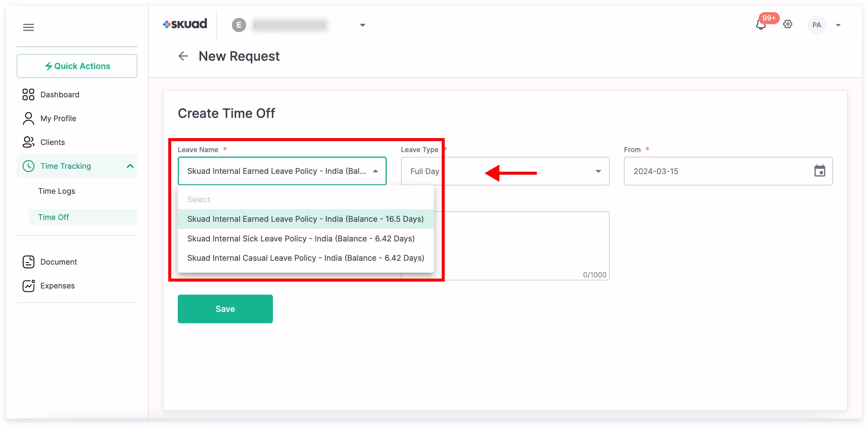Image resolution: width=868 pixels, height=428 pixels.
Task: Click the Quick Actions button
Action: click(x=77, y=66)
